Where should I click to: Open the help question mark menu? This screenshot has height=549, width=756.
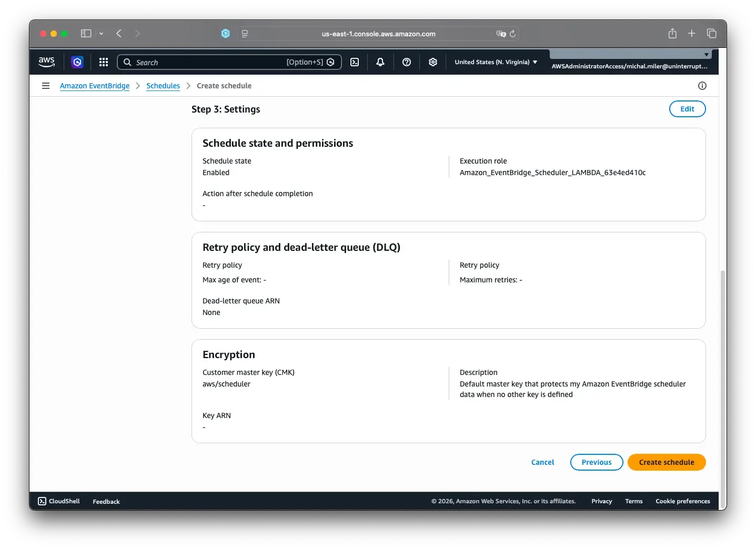pos(407,62)
